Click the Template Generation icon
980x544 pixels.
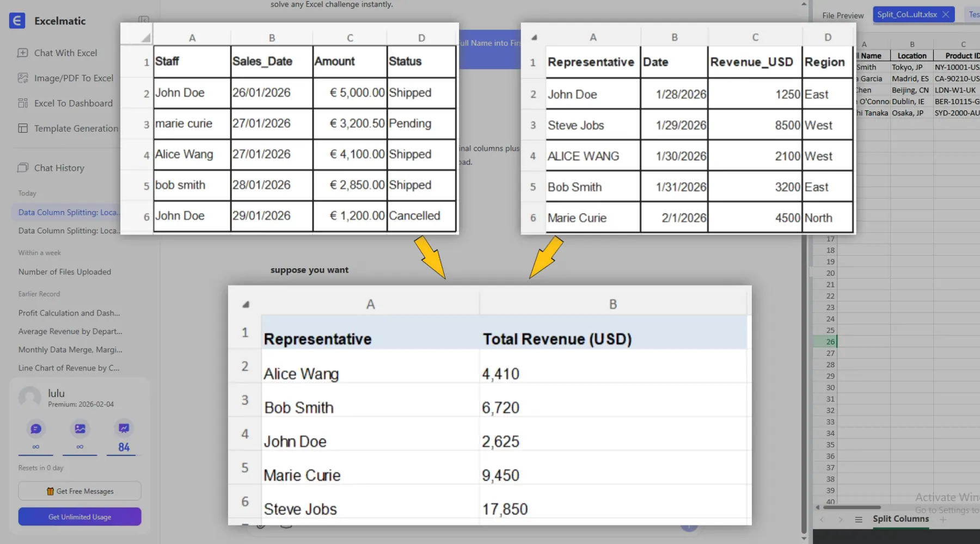point(22,128)
